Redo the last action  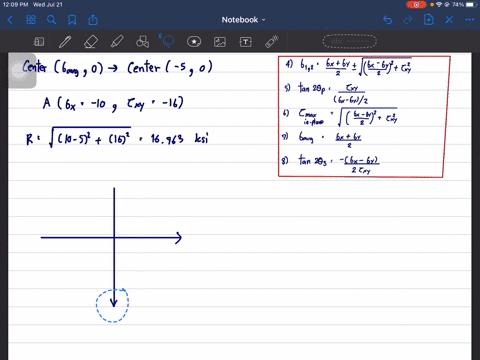click(408, 20)
